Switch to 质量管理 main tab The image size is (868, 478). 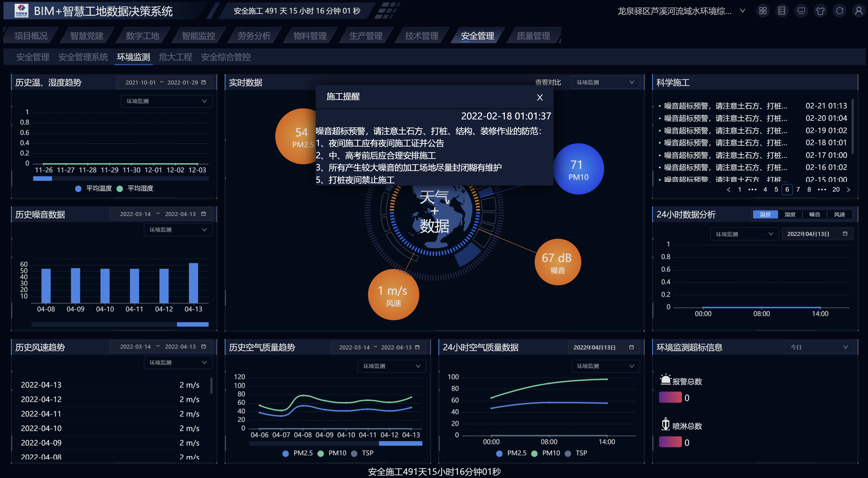click(533, 36)
